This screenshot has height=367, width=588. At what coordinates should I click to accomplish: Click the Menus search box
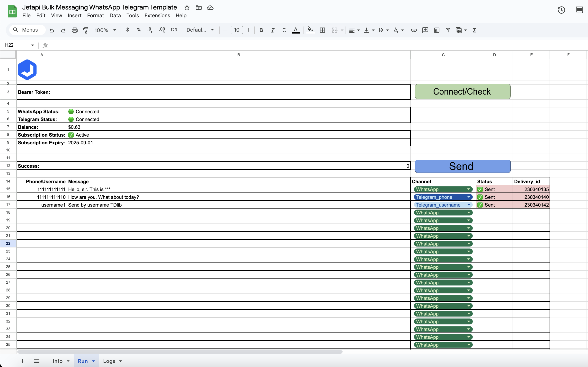tap(27, 30)
